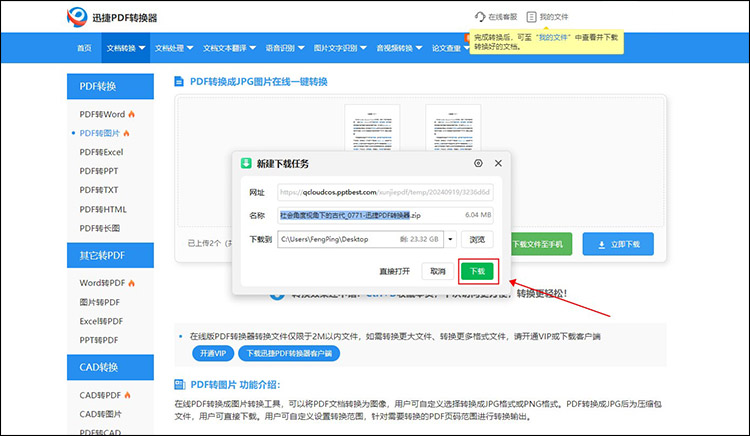Click the icon beside PDF转图片 功能介绍

click(179, 384)
